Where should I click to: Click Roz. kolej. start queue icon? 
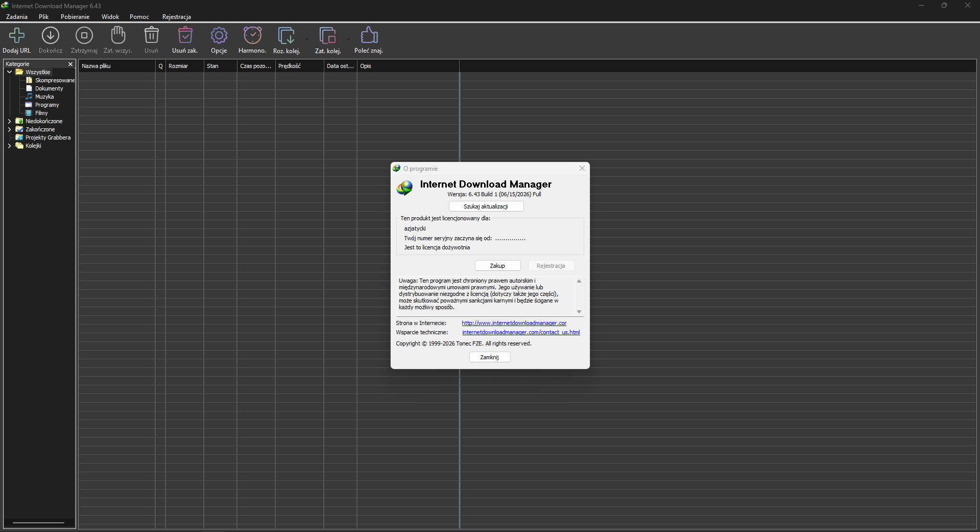286,35
